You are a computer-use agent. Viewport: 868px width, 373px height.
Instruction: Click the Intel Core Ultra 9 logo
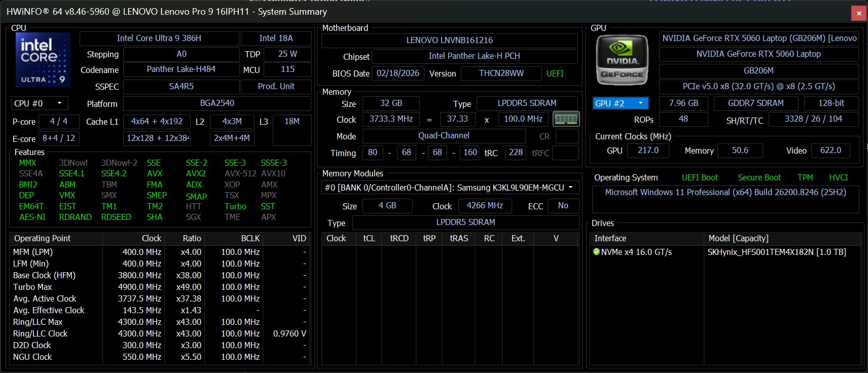[43, 60]
